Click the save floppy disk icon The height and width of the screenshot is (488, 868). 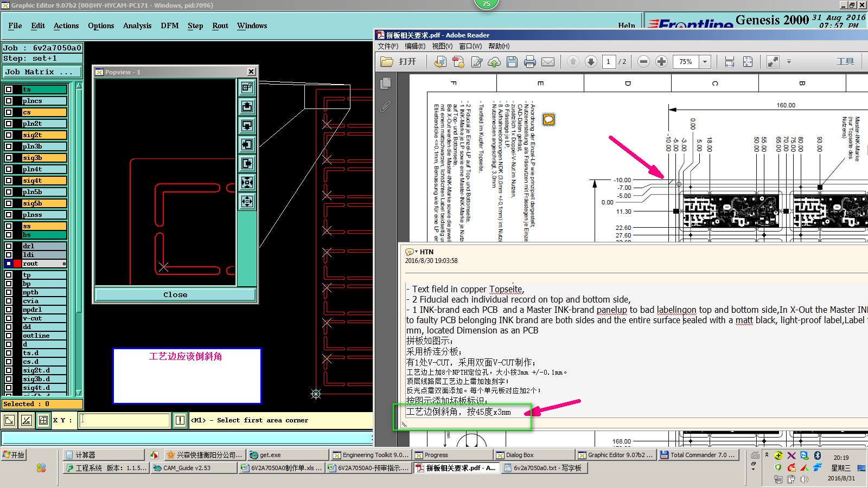pyautogui.click(x=512, y=62)
